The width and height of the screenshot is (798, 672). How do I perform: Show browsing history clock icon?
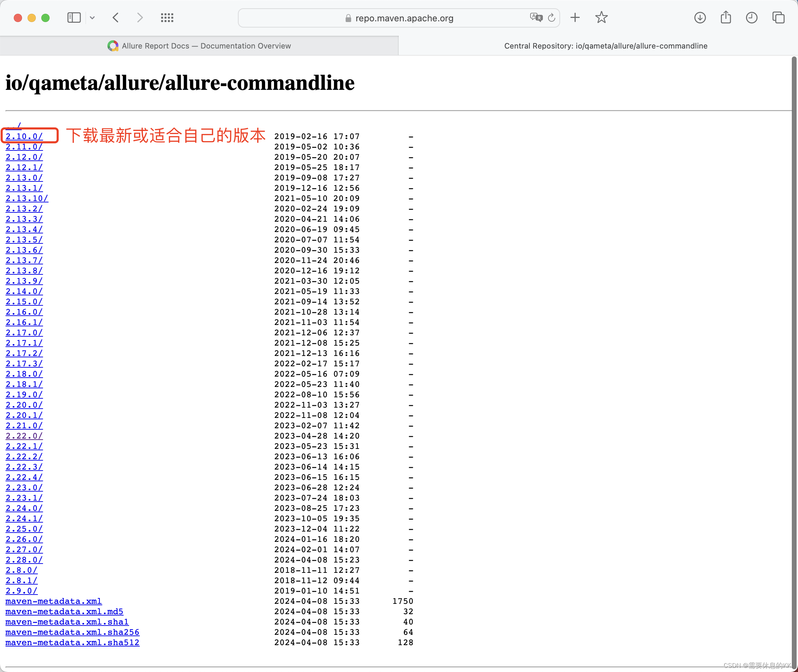pos(751,18)
